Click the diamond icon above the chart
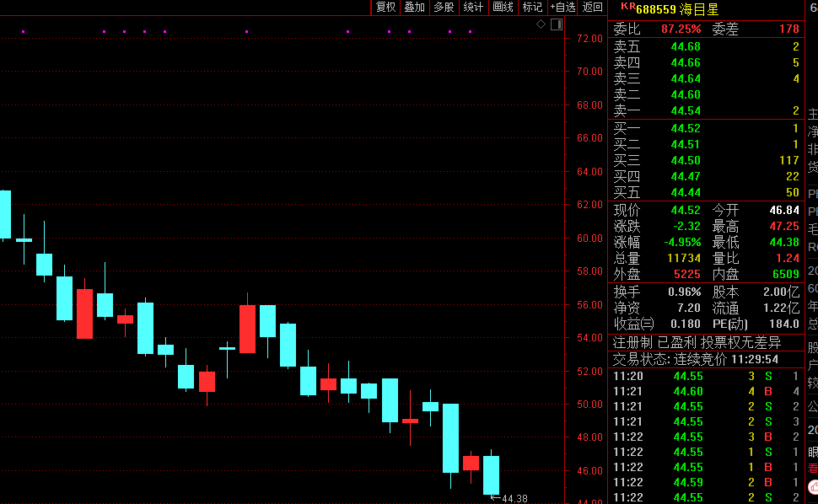The width and height of the screenshot is (818, 504). click(x=541, y=24)
